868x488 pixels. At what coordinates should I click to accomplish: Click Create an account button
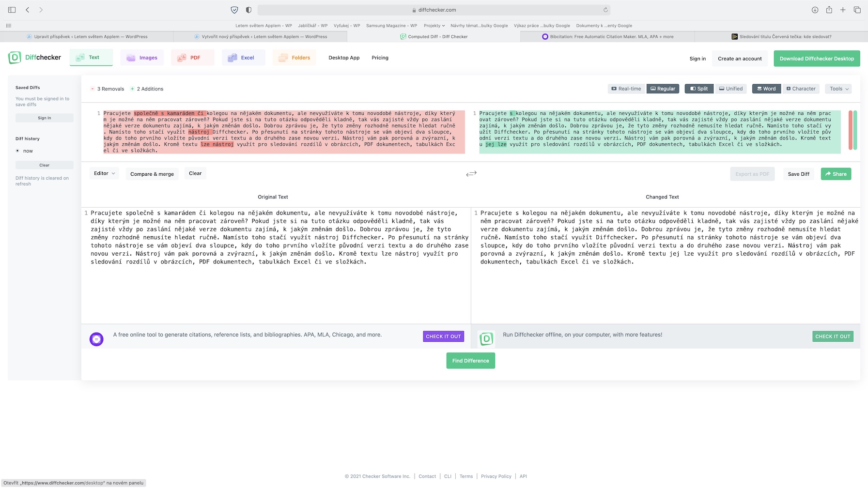[x=740, y=59]
